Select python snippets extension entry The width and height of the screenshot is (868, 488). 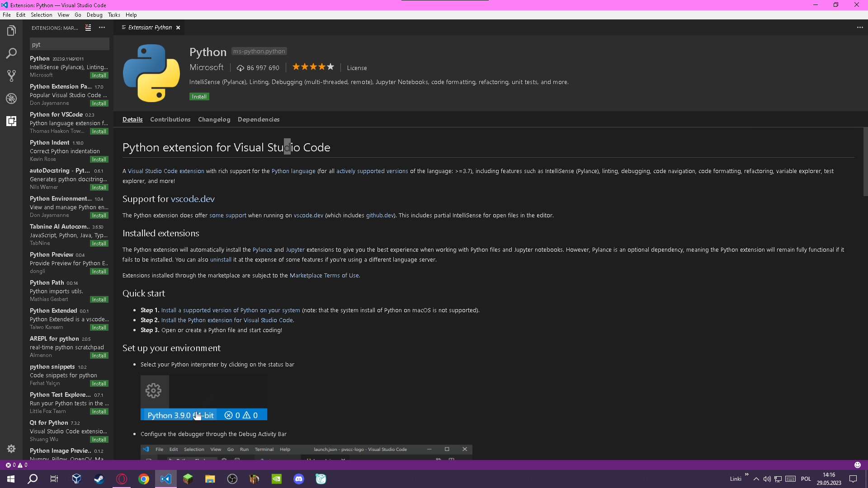(x=68, y=375)
